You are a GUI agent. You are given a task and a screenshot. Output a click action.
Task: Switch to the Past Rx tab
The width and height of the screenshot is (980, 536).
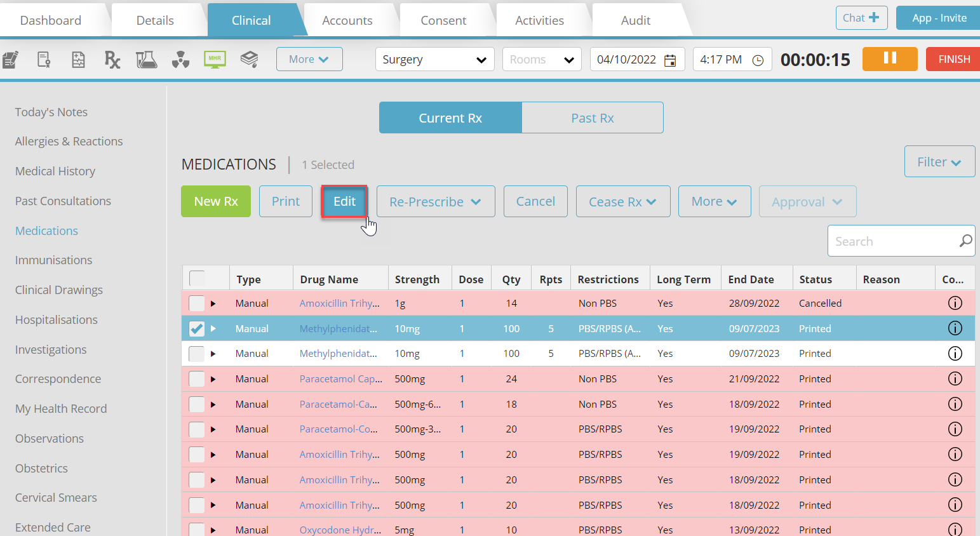click(x=593, y=117)
